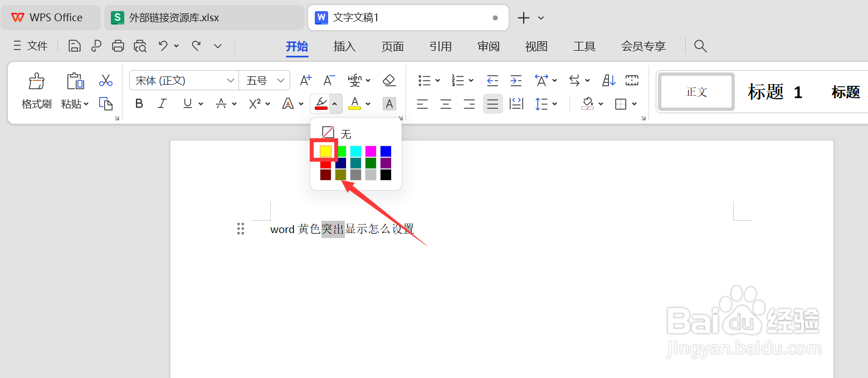Click the Print Preview icon
This screenshot has width=868, height=378.
pyautogui.click(x=140, y=46)
